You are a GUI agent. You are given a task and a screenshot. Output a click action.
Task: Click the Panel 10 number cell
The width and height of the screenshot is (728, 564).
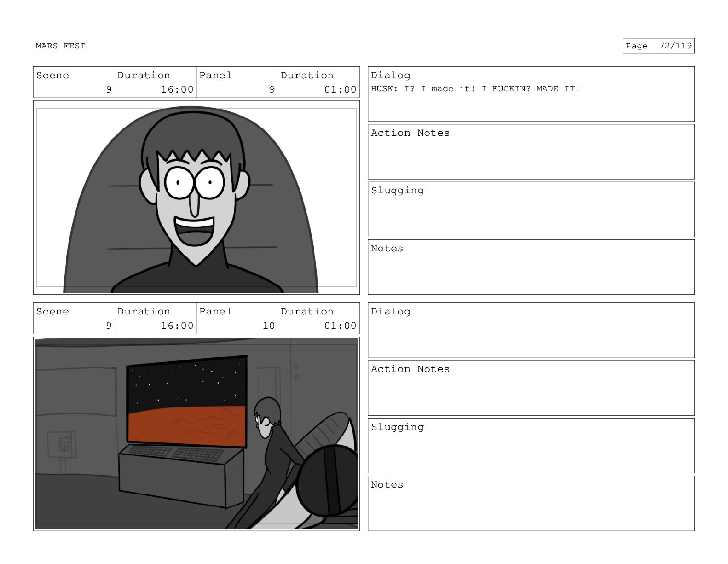click(237, 319)
